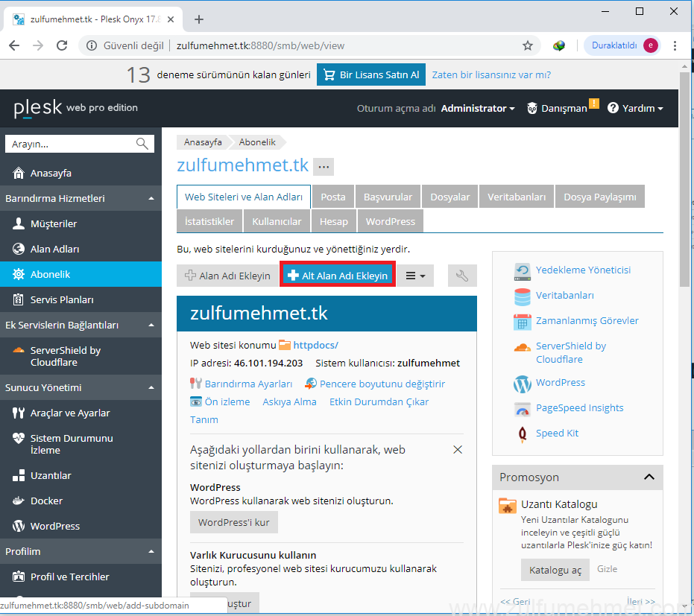Click the Arayın search field
The image size is (694, 616).
click(x=72, y=145)
